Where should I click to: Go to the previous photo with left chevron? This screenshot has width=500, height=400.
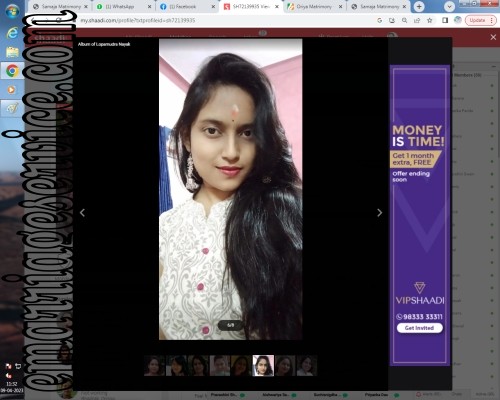pos(82,213)
